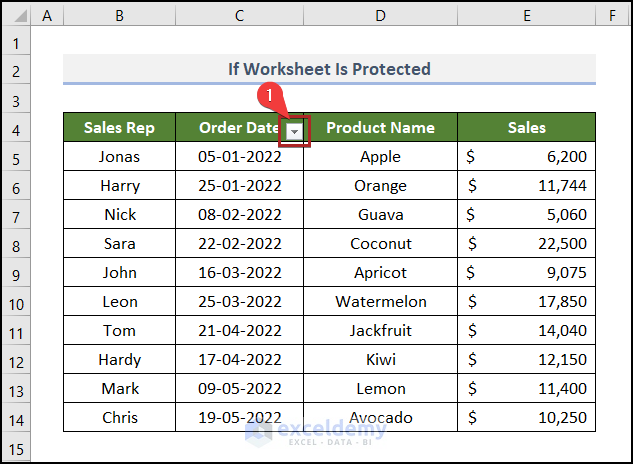The height and width of the screenshot is (464, 633).
Task: Click the date cell 25-01-2022
Action: [239, 186]
